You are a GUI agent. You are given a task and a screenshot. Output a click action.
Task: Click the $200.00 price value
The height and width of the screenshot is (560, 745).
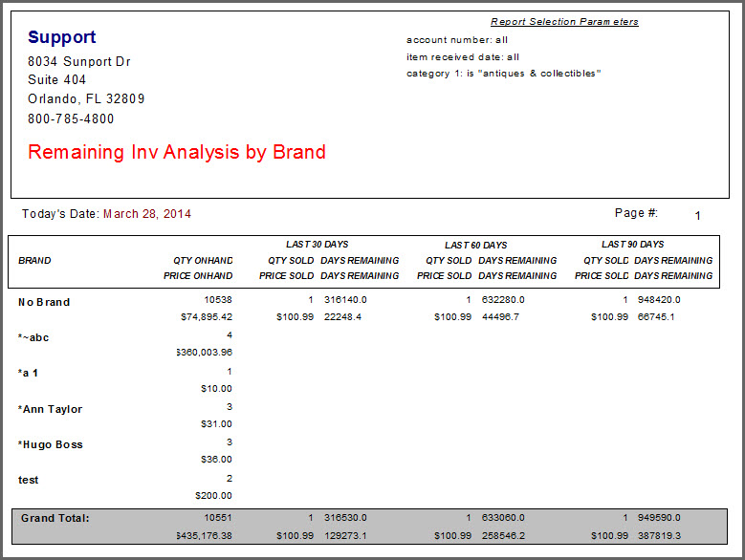pos(213,496)
